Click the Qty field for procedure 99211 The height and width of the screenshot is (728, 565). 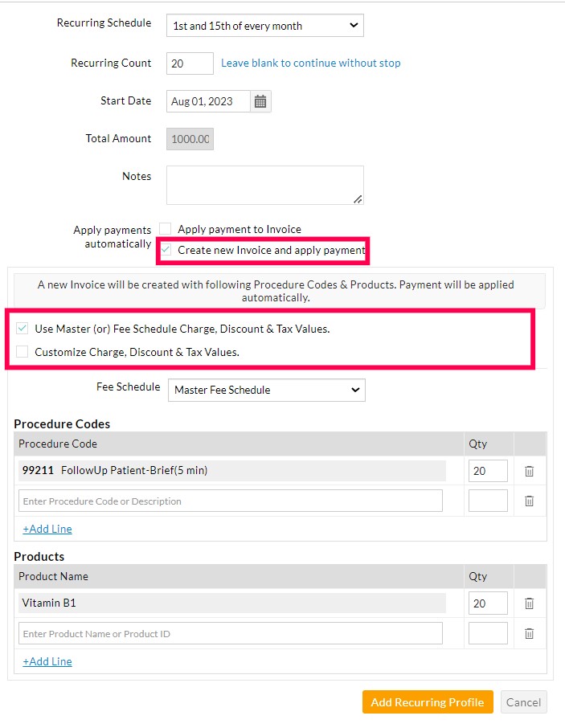pos(488,471)
